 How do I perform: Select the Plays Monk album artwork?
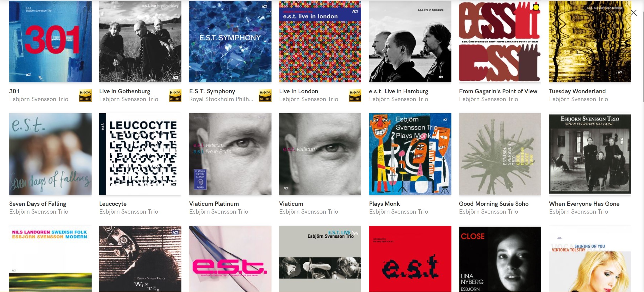pyautogui.click(x=410, y=154)
